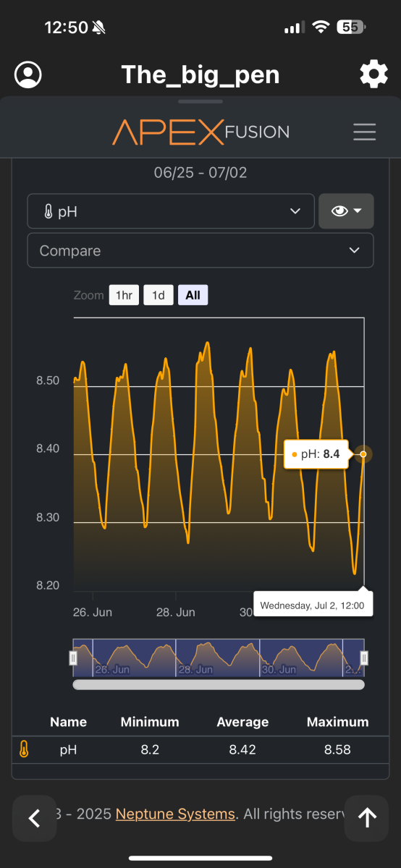This screenshot has width=401, height=868.
Task: Select the 1d zoom option
Action: [159, 295]
